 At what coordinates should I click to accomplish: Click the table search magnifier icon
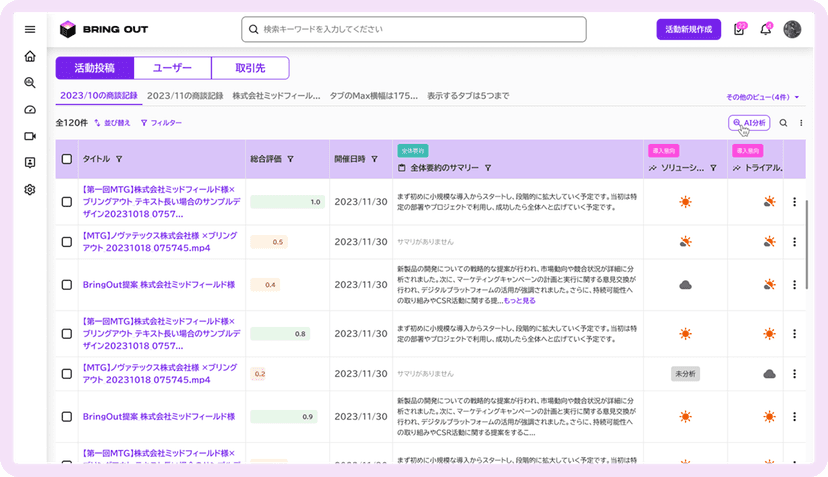(x=783, y=123)
